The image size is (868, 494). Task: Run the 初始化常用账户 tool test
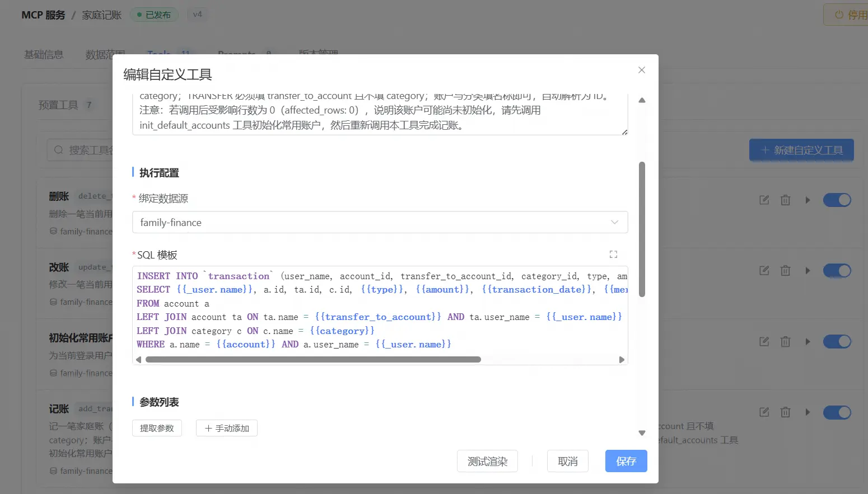point(808,341)
